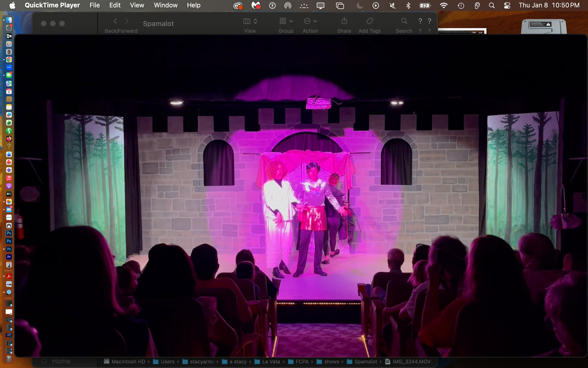
Task: Open the File menu
Action: click(x=94, y=5)
